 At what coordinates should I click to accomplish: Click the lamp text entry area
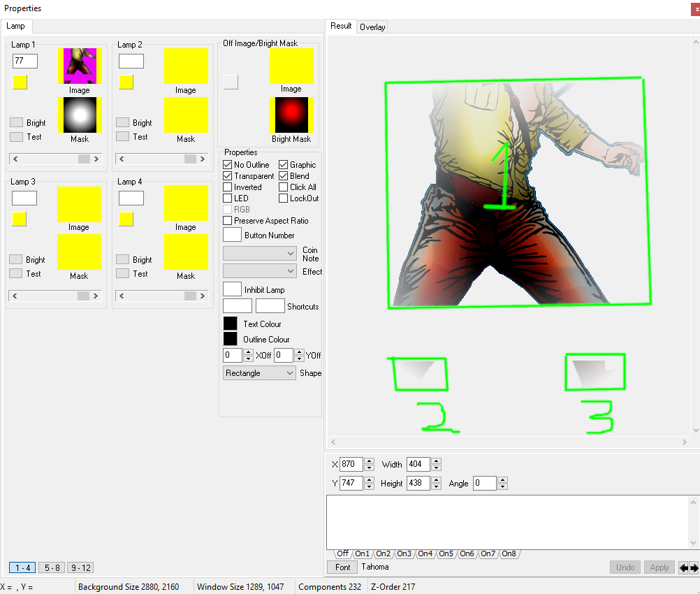pyautogui.click(x=509, y=522)
